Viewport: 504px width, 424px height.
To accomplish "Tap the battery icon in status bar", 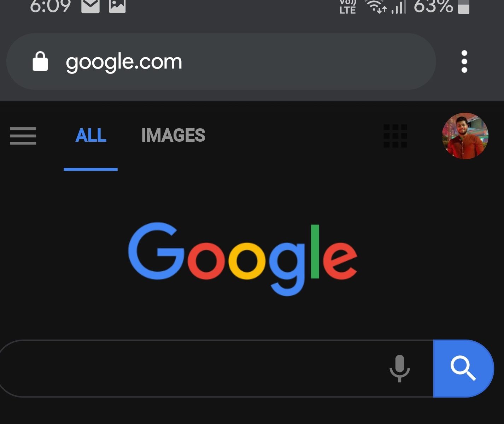I will click(464, 6).
